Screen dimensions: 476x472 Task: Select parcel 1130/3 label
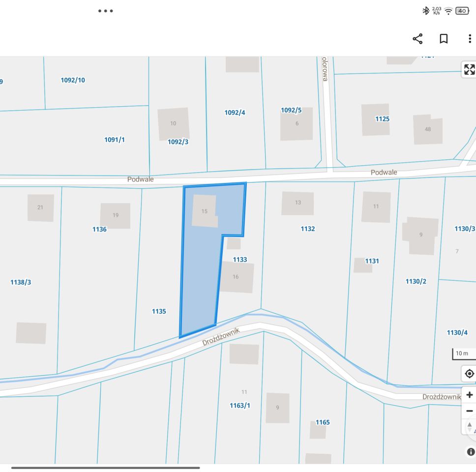point(465,229)
